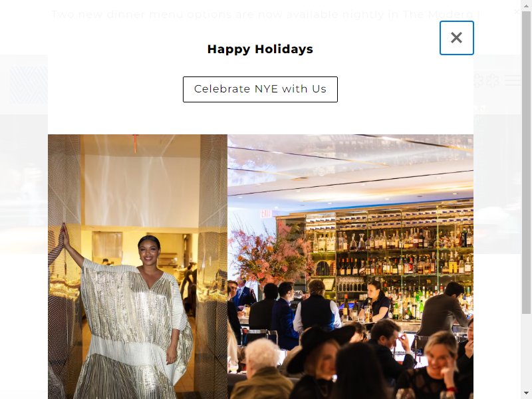The width and height of the screenshot is (532, 399).
Task: Click the second dimmed snowflake-shaped header icon
Action: click(x=492, y=80)
